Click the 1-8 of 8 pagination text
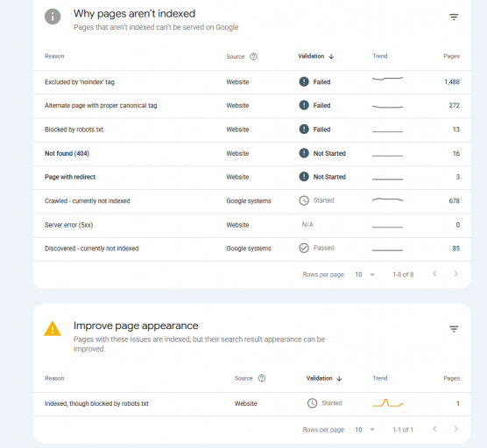 (x=403, y=275)
